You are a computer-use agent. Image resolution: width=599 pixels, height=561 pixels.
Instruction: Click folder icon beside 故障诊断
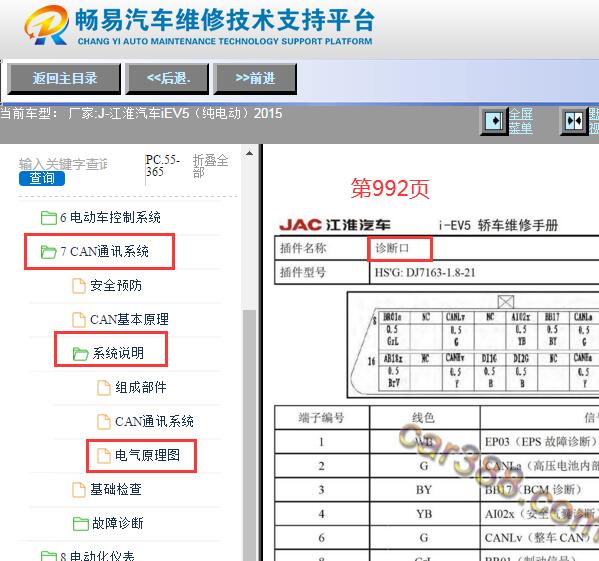point(80,524)
